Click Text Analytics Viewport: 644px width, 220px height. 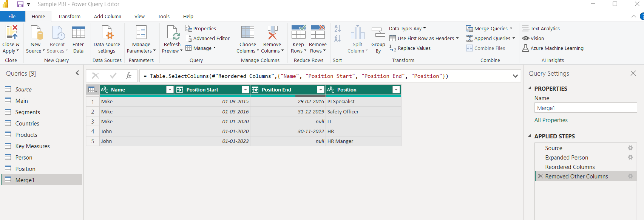pos(541,28)
